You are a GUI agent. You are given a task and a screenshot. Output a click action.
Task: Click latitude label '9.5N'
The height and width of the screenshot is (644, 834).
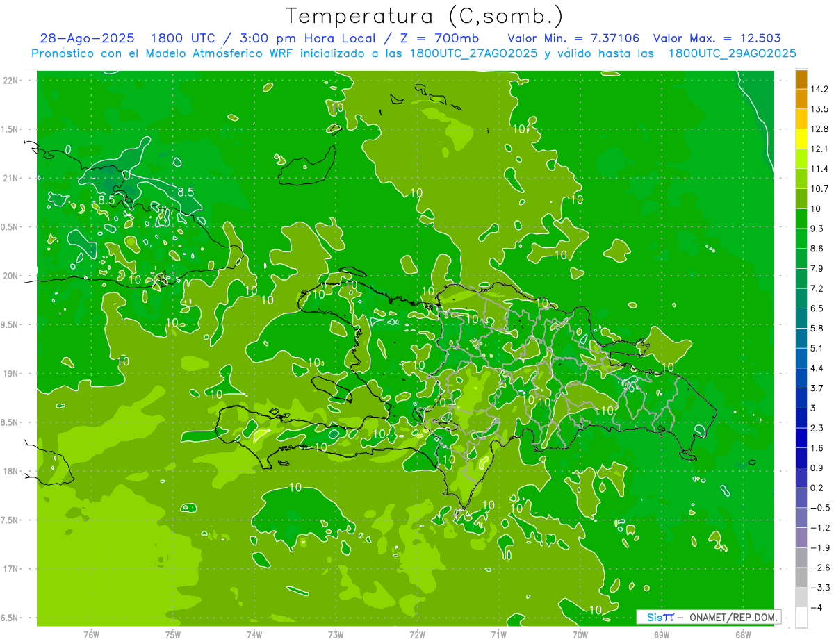10,324
